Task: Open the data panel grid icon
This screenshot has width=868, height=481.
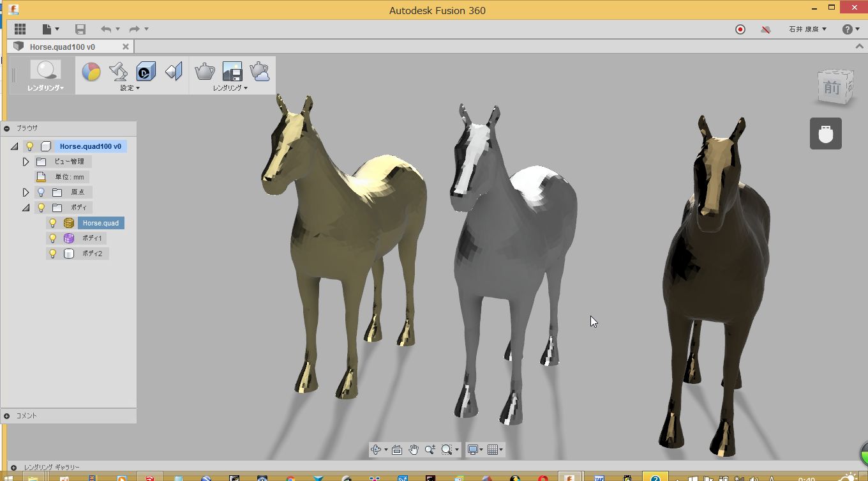Action: [x=20, y=29]
